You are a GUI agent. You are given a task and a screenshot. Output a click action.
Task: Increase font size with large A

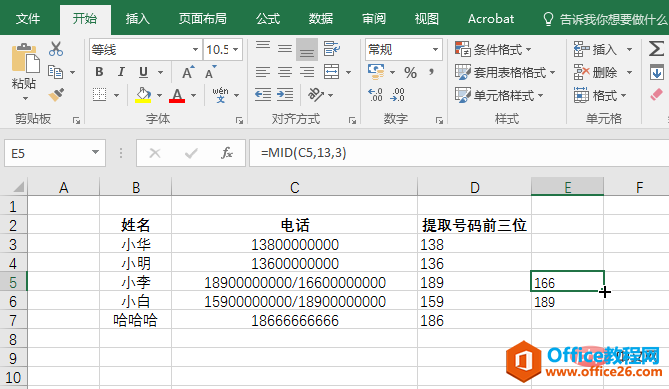[x=188, y=73]
